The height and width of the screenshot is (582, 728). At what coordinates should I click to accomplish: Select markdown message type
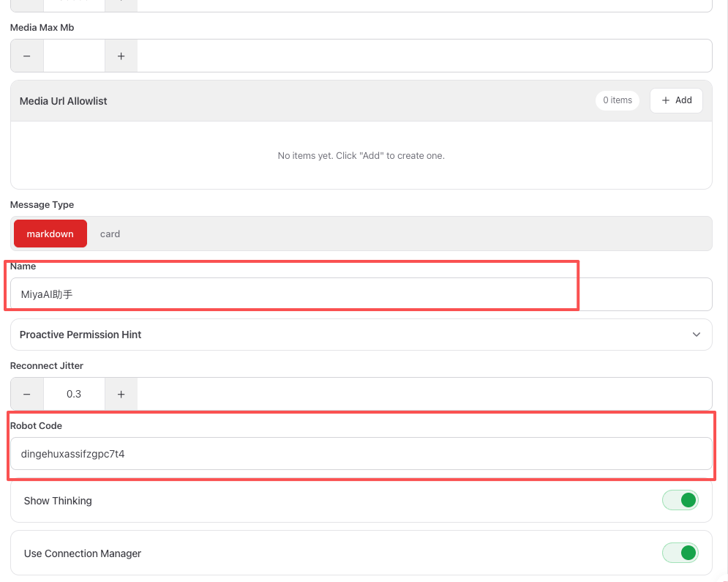pyautogui.click(x=50, y=234)
